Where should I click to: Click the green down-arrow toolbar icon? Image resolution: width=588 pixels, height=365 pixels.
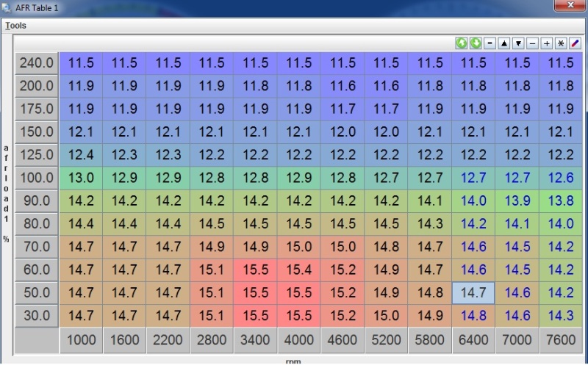[x=476, y=43]
